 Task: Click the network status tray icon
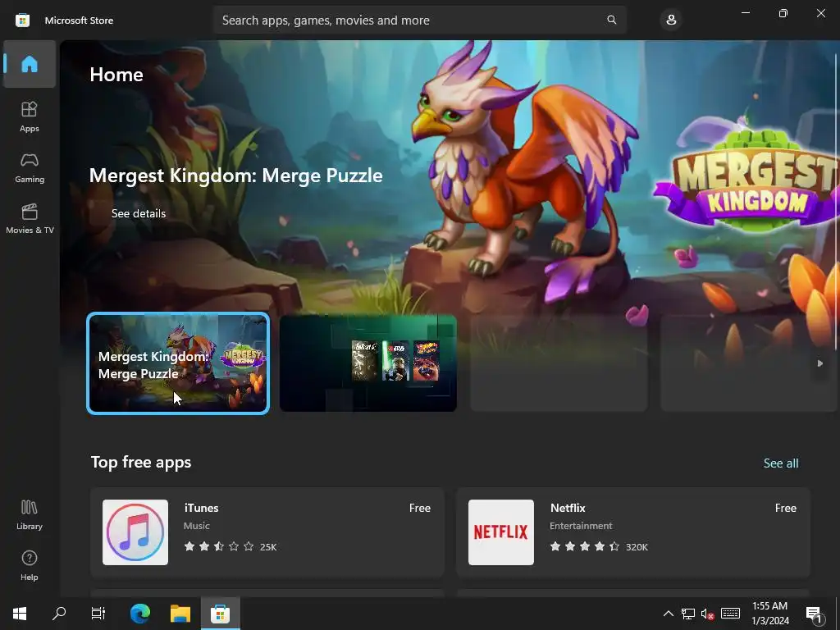point(688,614)
